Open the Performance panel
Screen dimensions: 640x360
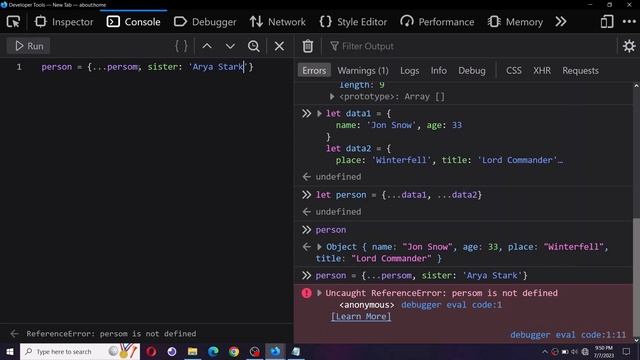(x=437, y=22)
